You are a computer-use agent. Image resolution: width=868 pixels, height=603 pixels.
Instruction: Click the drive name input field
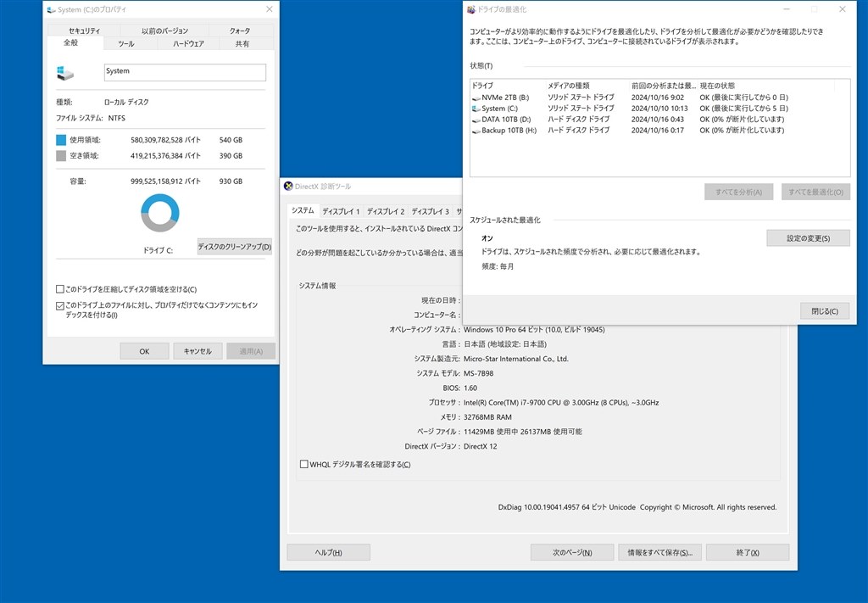[x=185, y=72]
